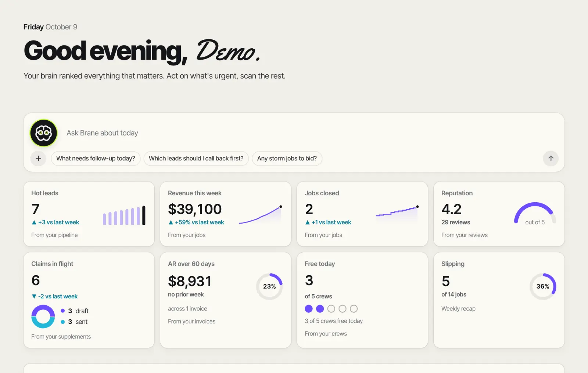Click the Jobs closed step chart
This screenshot has width=588, height=373.
(x=397, y=213)
